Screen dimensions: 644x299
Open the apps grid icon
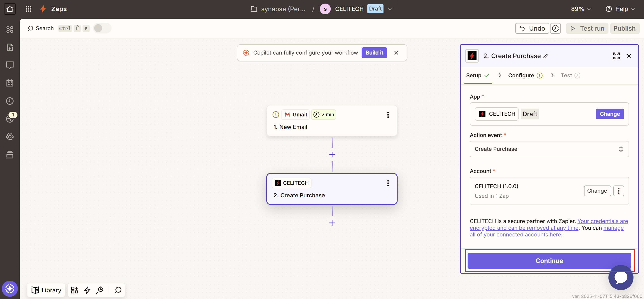click(x=28, y=9)
